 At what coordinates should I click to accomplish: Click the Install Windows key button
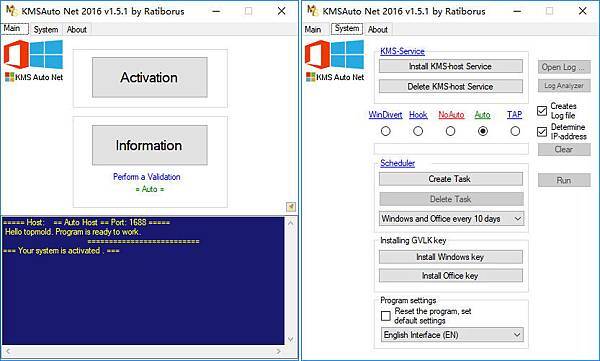click(451, 257)
